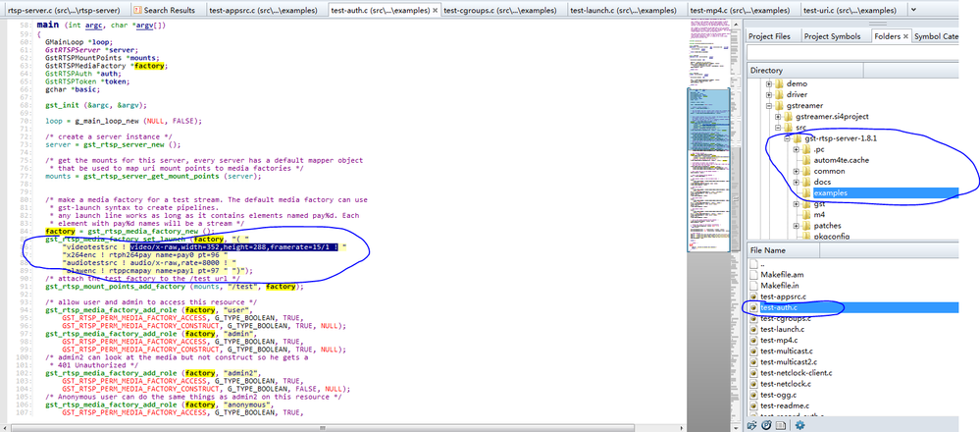980x432 pixels.
Task: Click the docs folder icon
Action: (806, 182)
